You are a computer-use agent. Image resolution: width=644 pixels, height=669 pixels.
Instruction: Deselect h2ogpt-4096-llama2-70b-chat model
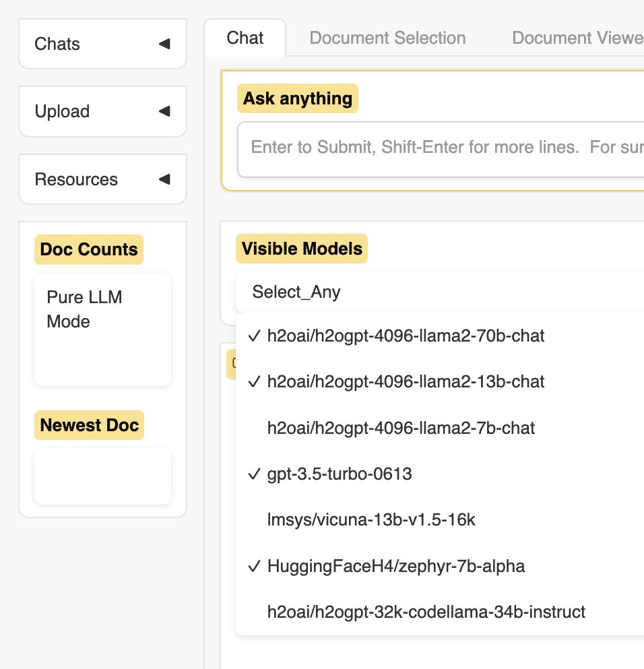point(440,336)
